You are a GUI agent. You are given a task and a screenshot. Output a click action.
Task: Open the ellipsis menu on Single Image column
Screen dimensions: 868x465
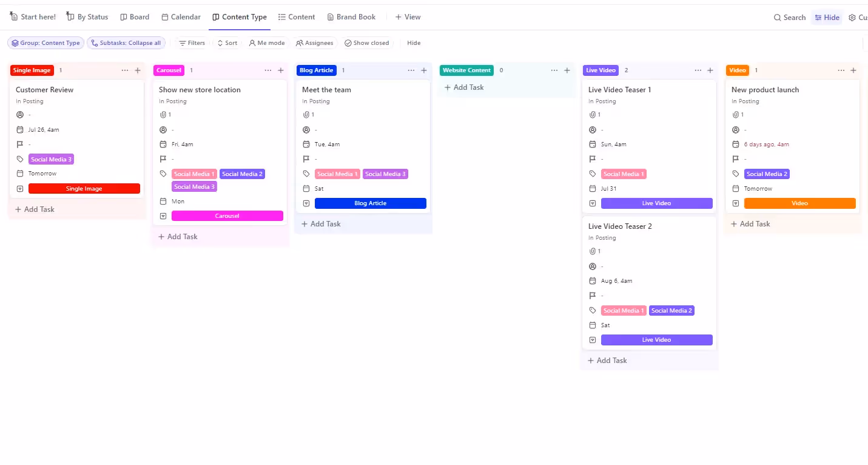124,70
